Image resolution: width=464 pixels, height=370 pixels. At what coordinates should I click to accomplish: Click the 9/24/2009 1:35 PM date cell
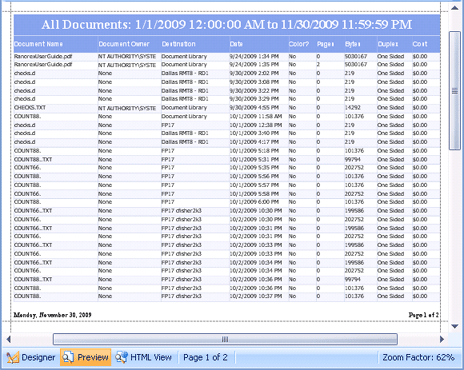[x=254, y=64]
